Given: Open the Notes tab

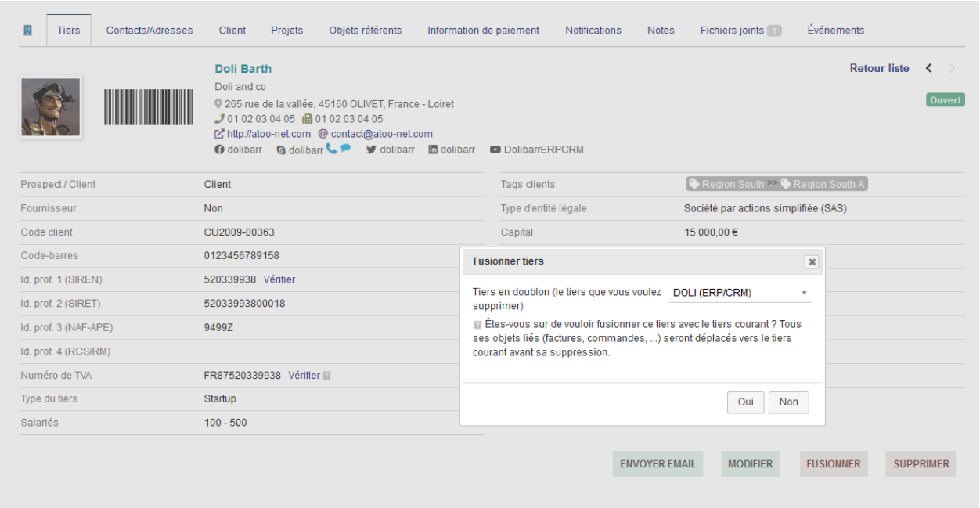Looking at the screenshot, I should [x=661, y=31].
